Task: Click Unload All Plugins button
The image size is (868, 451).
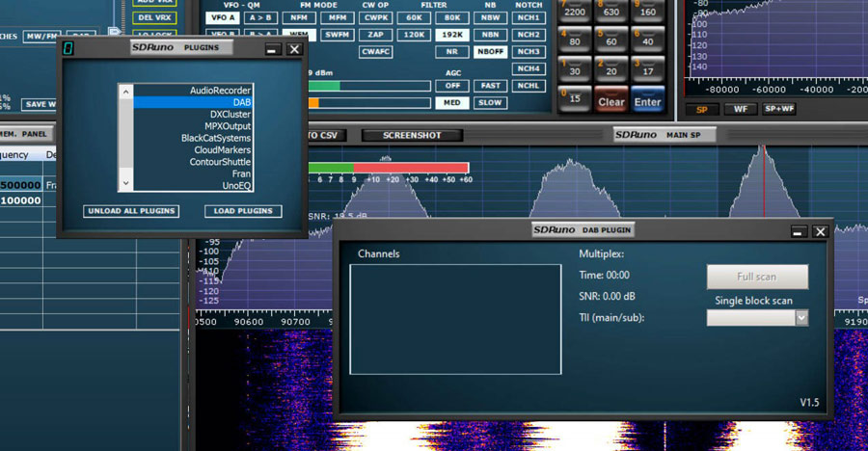Action: 131,211
